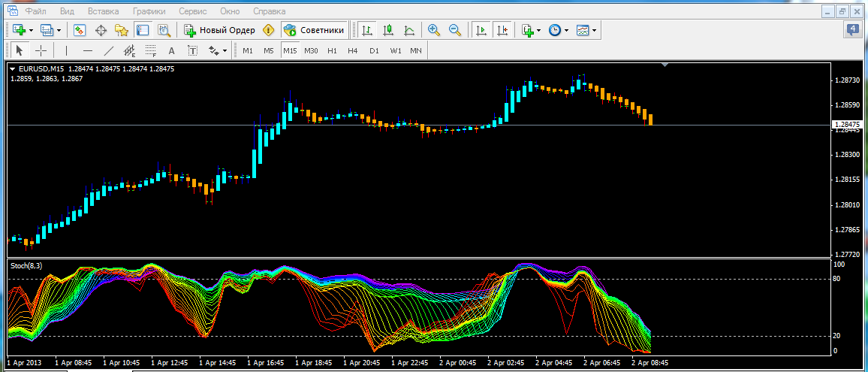Select the Fibonacci retracement tool
The image size is (868, 372).
click(x=151, y=50)
